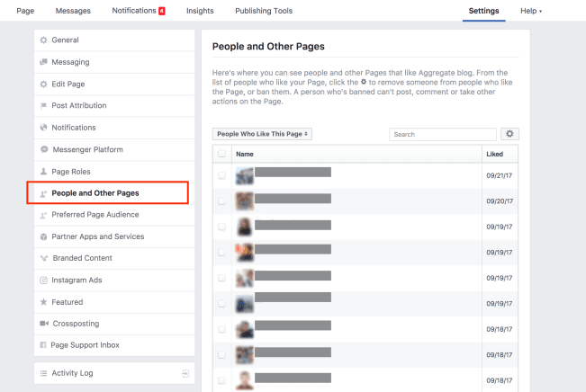Click the profile thumbnail in 09/20/17 row
Viewport: 586px width, 392px height.
tap(245, 201)
